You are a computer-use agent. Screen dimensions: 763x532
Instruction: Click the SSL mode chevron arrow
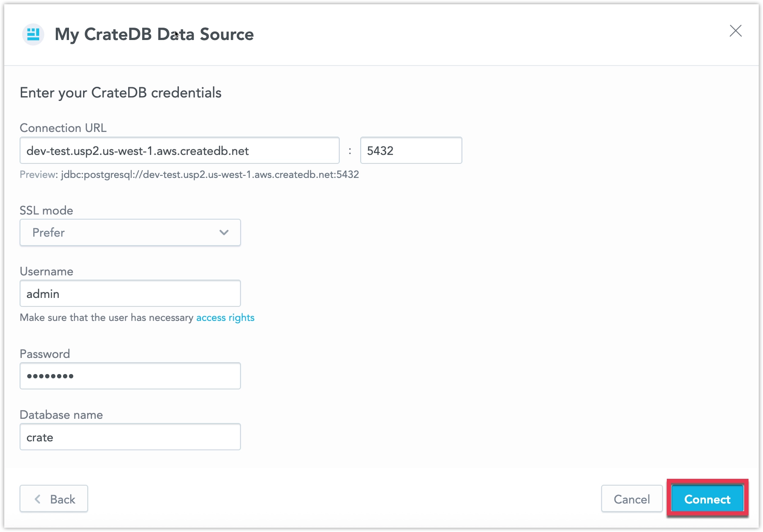[x=223, y=232]
